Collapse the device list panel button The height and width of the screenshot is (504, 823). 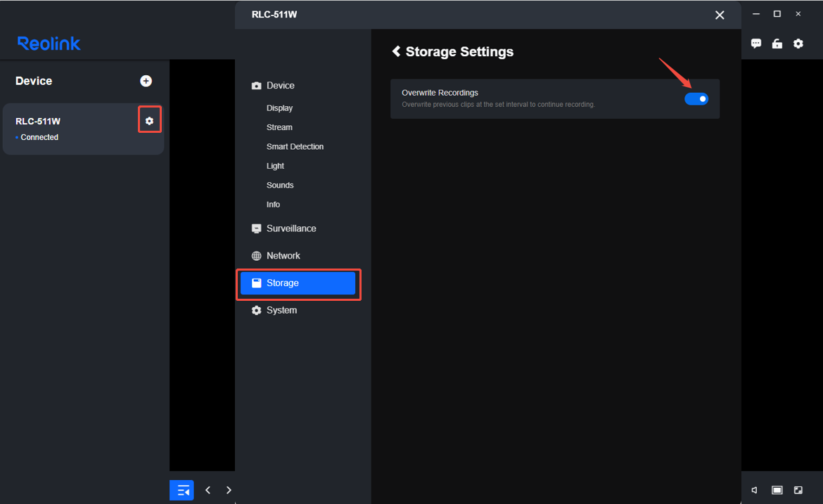181,491
